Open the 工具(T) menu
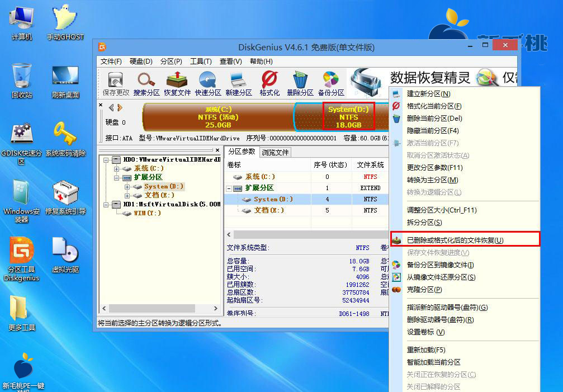 pyautogui.click(x=201, y=62)
